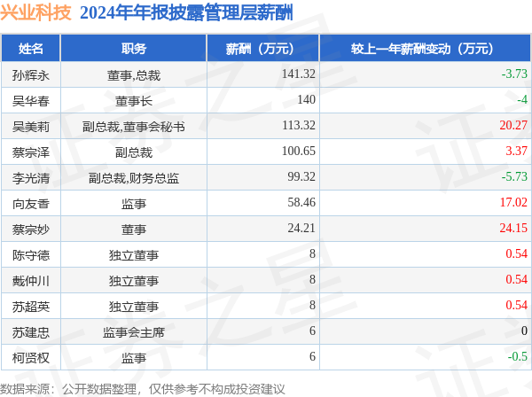
Task: Click the title text 2024年年报披露管理层薪酬
Action: (x=186, y=13)
